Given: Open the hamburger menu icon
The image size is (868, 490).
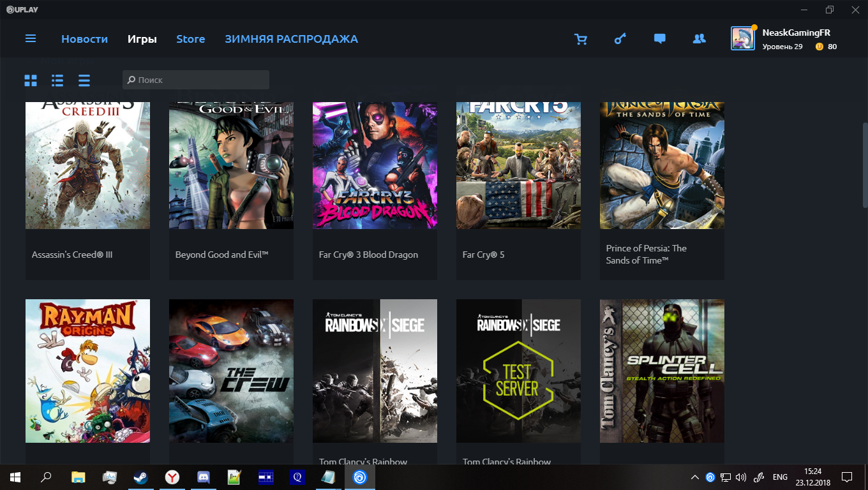Looking at the screenshot, I should pos(31,39).
